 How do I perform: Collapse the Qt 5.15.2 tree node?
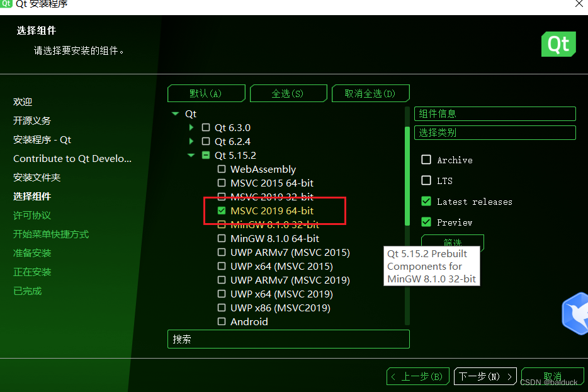pyautogui.click(x=191, y=155)
